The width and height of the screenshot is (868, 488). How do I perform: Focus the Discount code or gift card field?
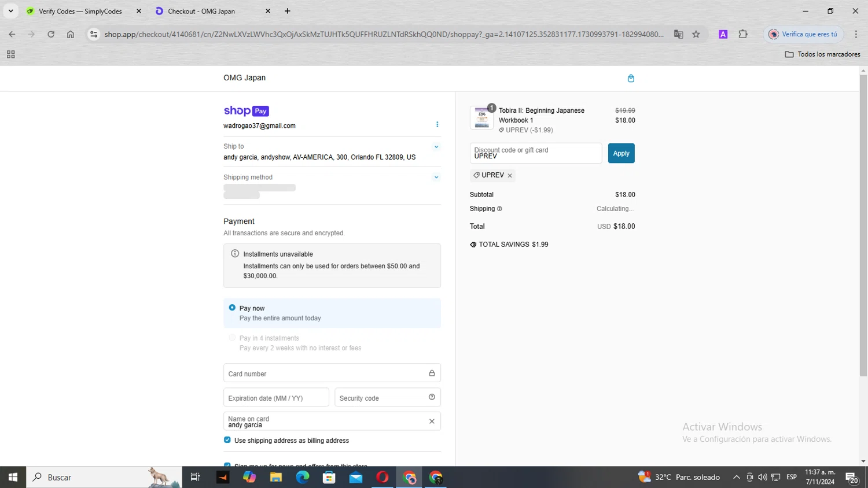[x=536, y=153]
